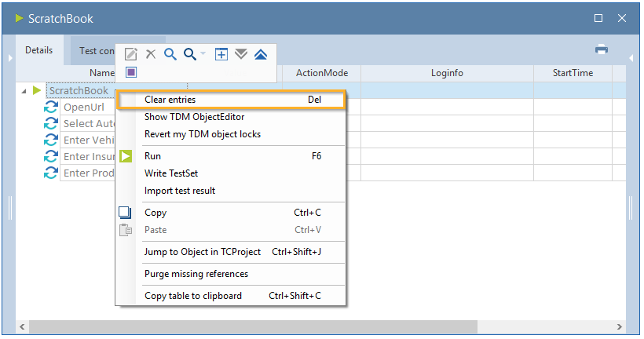Click the expand plus box icon

(x=221, y=54)
